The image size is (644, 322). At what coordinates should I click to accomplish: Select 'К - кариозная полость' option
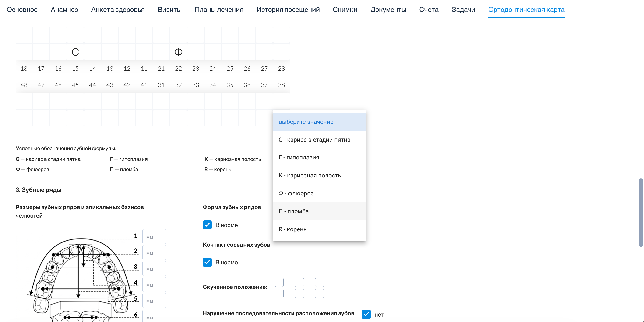coord(319,175)
